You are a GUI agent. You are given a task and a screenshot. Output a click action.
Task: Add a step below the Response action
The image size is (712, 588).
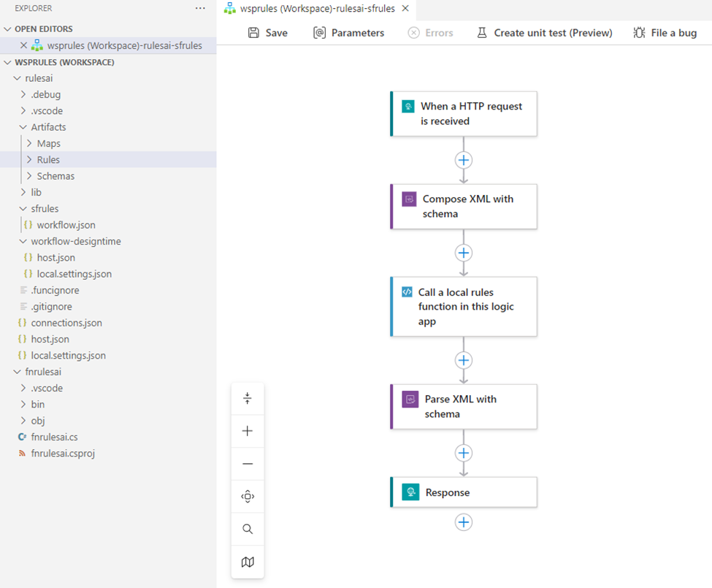tap(463, 522)
